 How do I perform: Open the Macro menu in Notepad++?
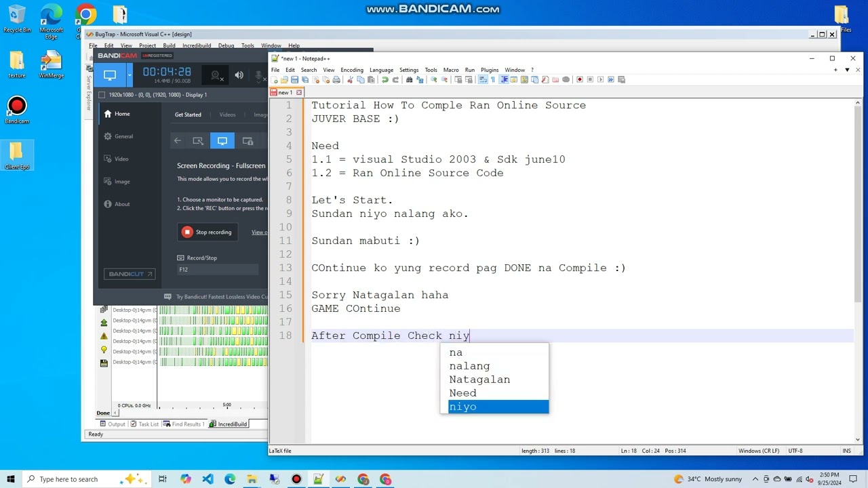[451, 70]
